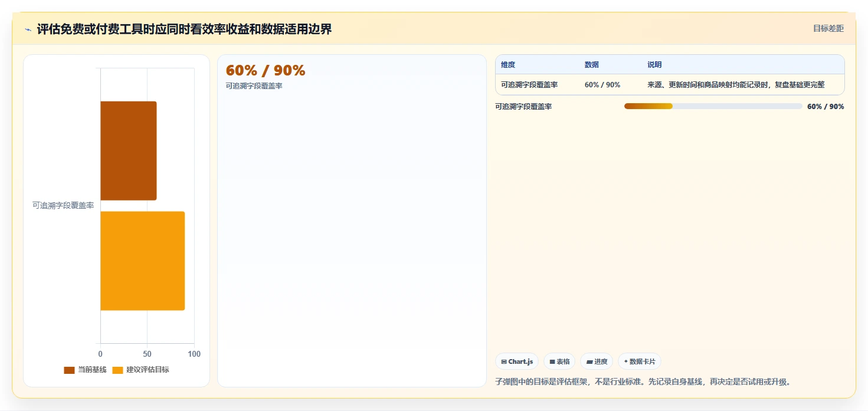Viewport: 868px width, 411px height.
Task: Select the Chart.js tag chip
Action: point(517,361)
